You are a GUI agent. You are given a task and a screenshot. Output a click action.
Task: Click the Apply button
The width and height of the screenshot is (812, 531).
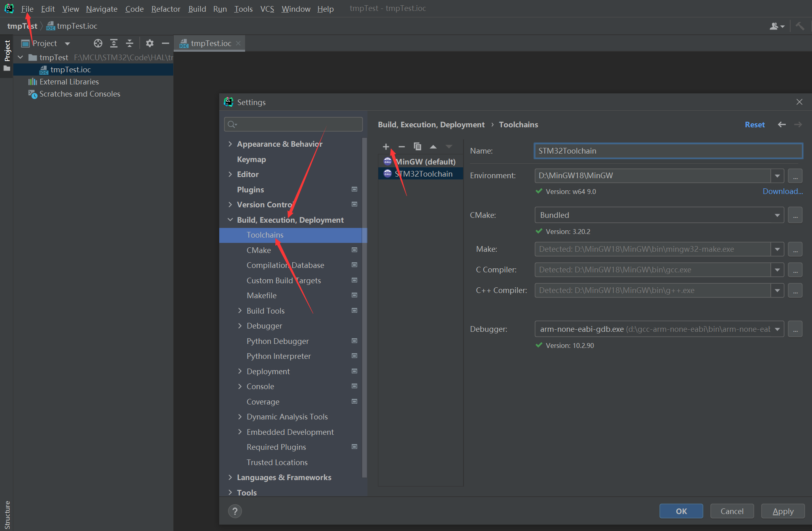point(783,511)
